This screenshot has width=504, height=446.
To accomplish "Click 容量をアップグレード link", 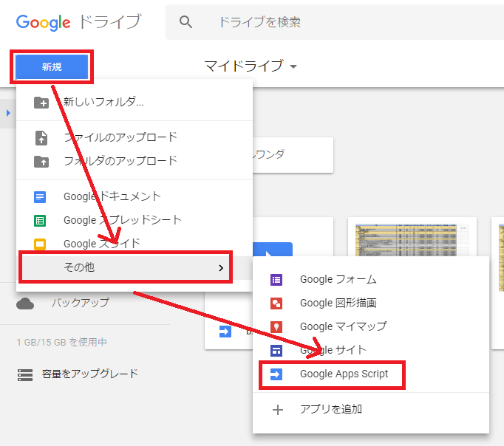I will tap(90, 374).
